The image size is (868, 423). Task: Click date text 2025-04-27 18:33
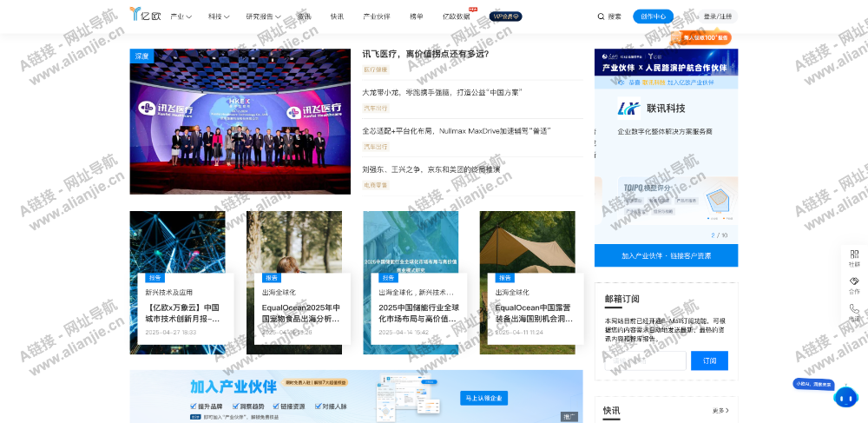pos(170,332)
